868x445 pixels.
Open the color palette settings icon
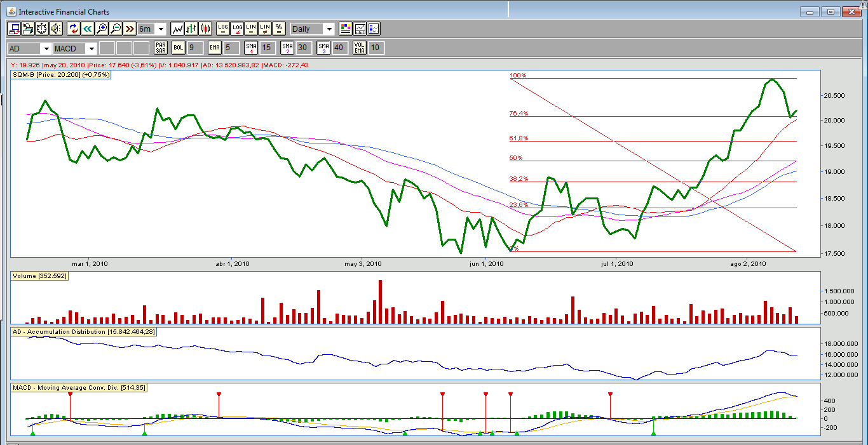point(346,29)
